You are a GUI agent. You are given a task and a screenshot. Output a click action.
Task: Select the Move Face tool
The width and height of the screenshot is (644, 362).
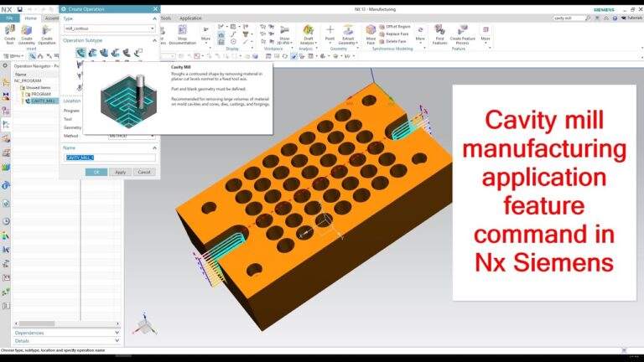pyautogui.click(x=371, y=34)
